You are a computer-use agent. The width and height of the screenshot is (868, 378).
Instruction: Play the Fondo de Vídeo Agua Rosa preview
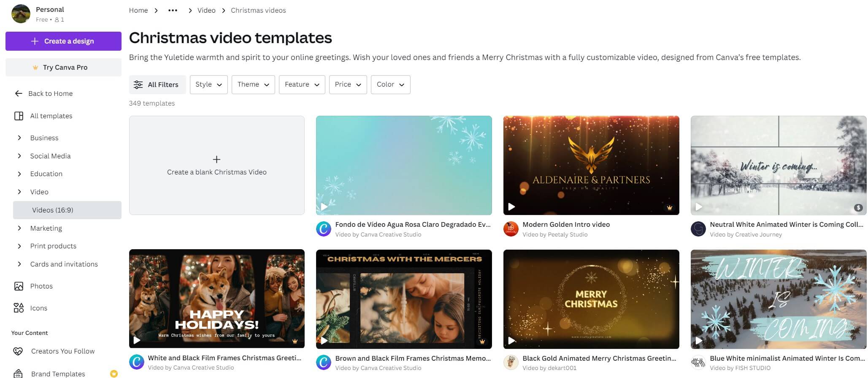click(324, 207)
